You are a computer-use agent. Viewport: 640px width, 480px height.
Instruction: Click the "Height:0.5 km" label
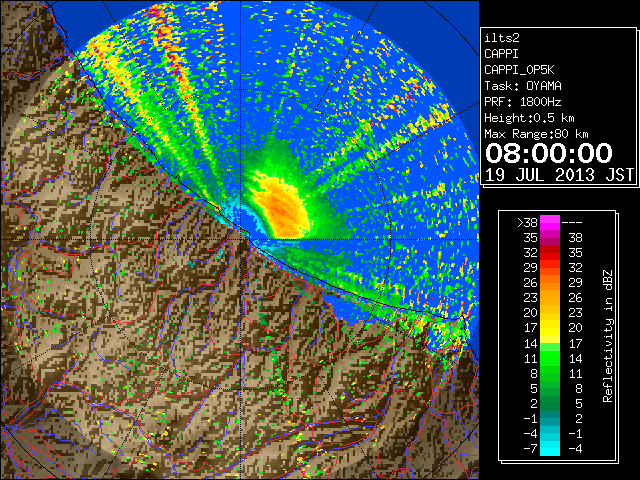click(529, 118)
